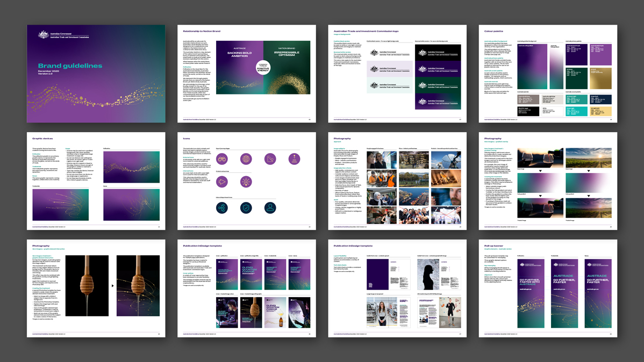Open the Brand guidelines cover page thumbnail

pyautogui.click(x=96, y=74)
